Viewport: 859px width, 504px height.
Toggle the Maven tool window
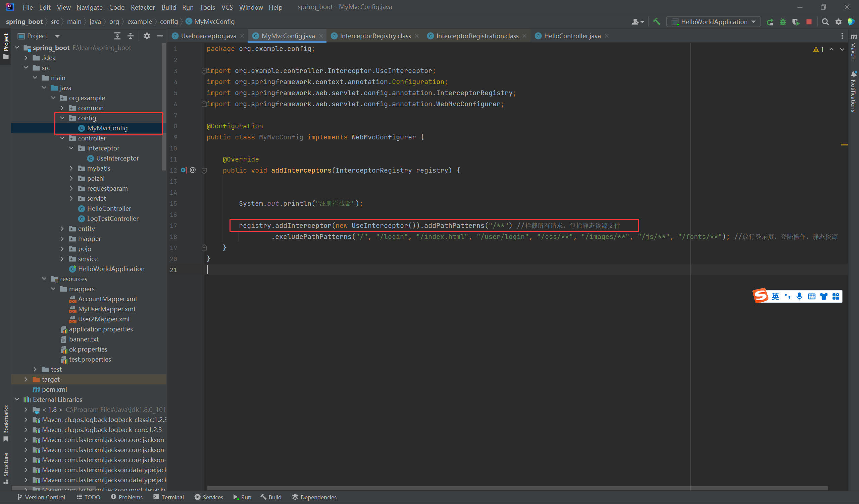pyautogui.click(x=853, y=48)
